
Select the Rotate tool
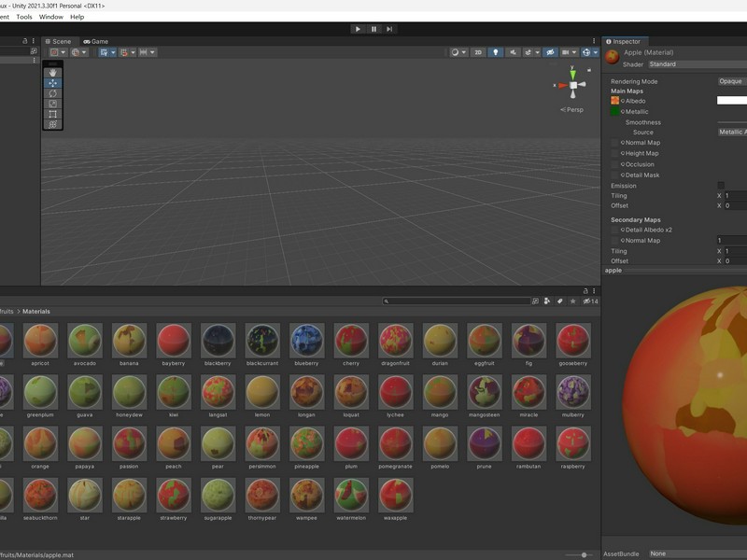[x=52, y=93]
